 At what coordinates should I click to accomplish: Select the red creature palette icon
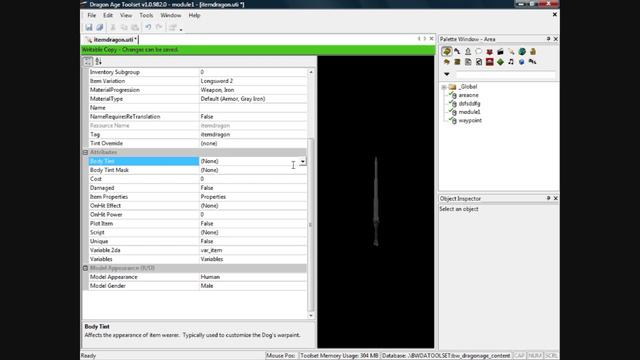coord(489,51)
